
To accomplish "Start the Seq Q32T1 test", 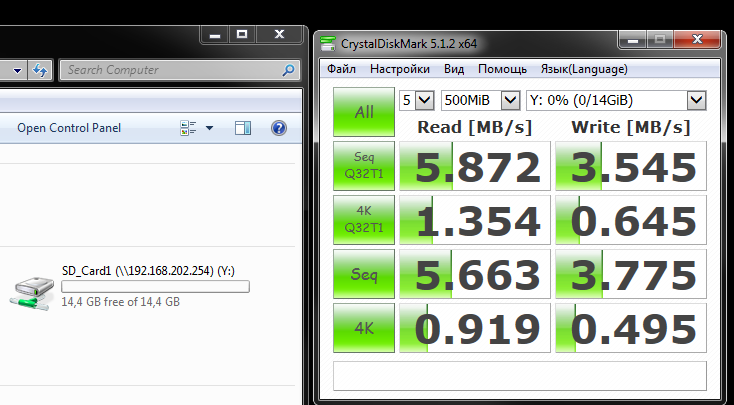I will 364,166.
